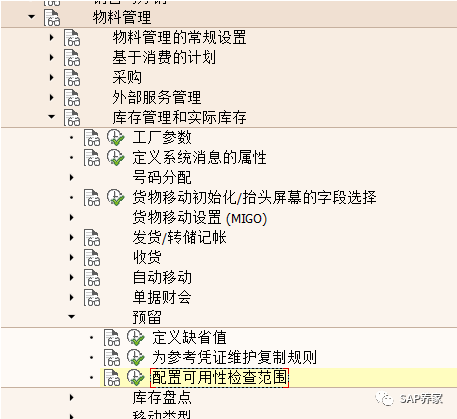Select the 外部服务管理 text
Image resolution: width=457 pixels, height=419 pixels.
coord(157,97)
